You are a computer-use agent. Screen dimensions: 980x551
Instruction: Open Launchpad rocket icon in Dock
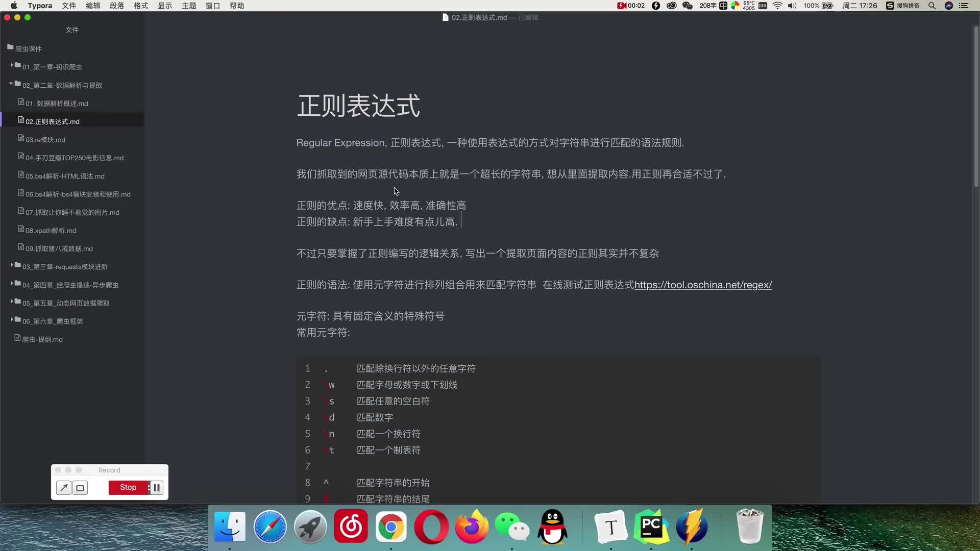pos(310,527)
